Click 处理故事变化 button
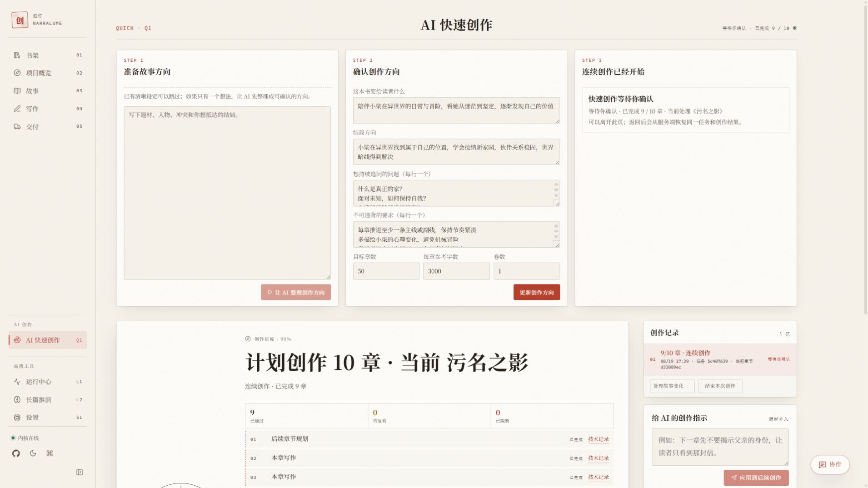The width and height of the screenshot is (868, 488). click(672, 386)
